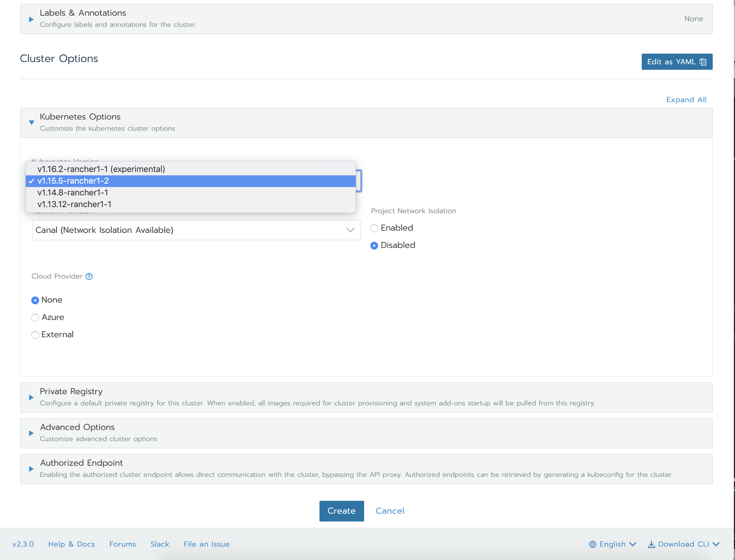
Task: Pick v1.13.12-rancher1-1 from the version list
Action: coord(74,204)
